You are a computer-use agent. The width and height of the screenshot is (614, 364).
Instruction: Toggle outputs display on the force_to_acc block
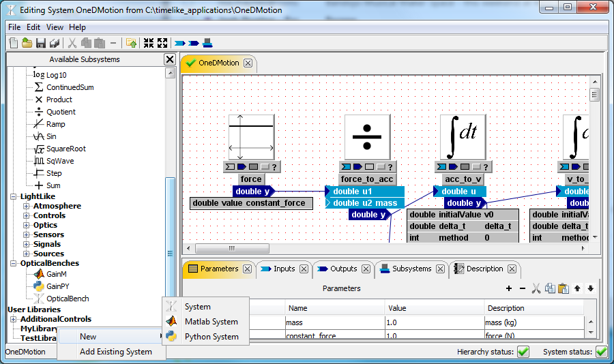point(357,167)
